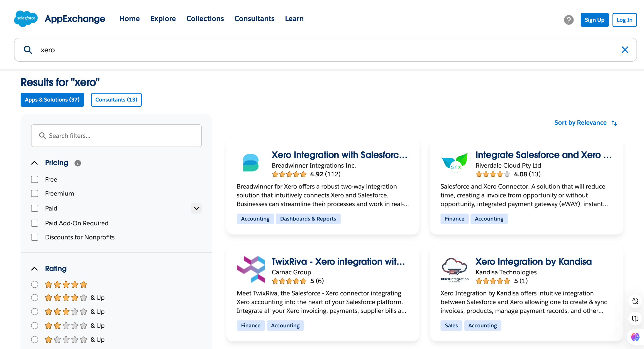The width and height of the screenshot is (644, 349).
Task: Clear the search with the X icon
Action: tap(625, 50)
